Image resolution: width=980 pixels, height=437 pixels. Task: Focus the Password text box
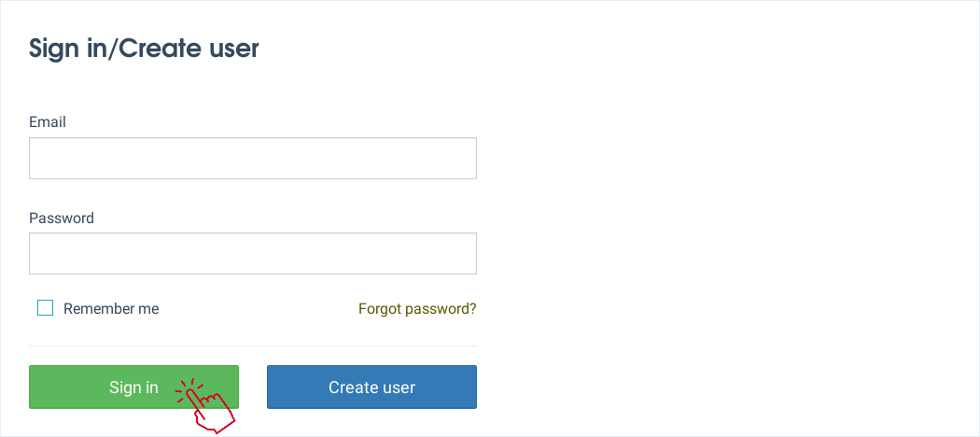[253, 254]
